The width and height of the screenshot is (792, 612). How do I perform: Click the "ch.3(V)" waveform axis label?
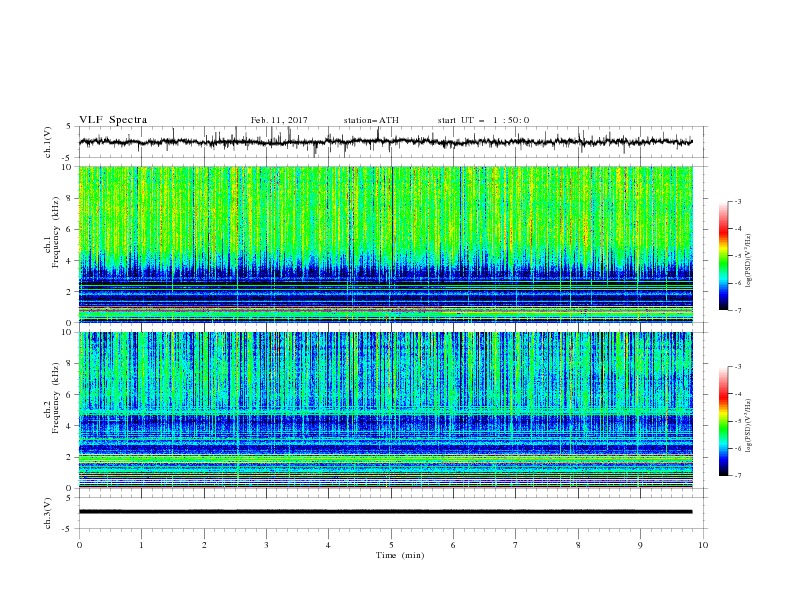[x=47, y=513]
